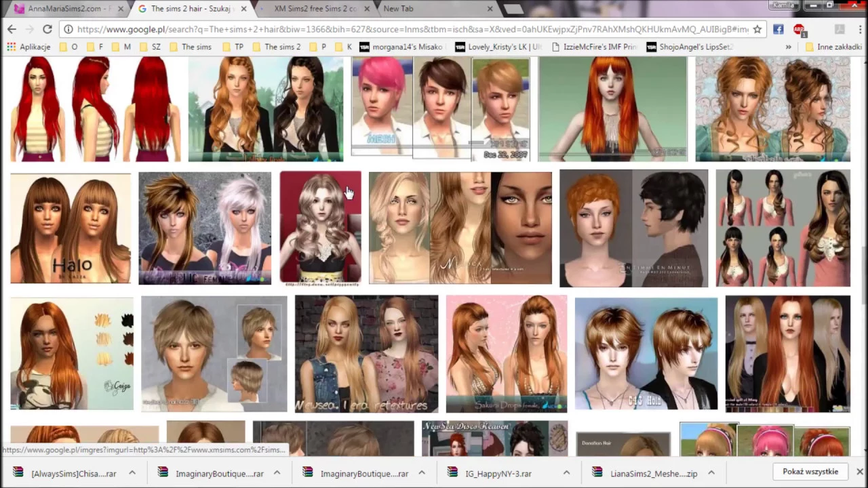Open the 'TP' bookmark folder

[233, 47]
